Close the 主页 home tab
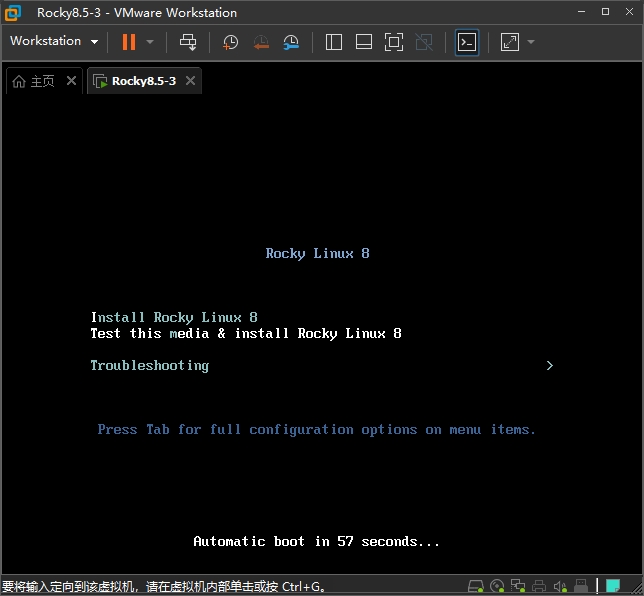Screen dimensions: 644x596 (71, 81)
